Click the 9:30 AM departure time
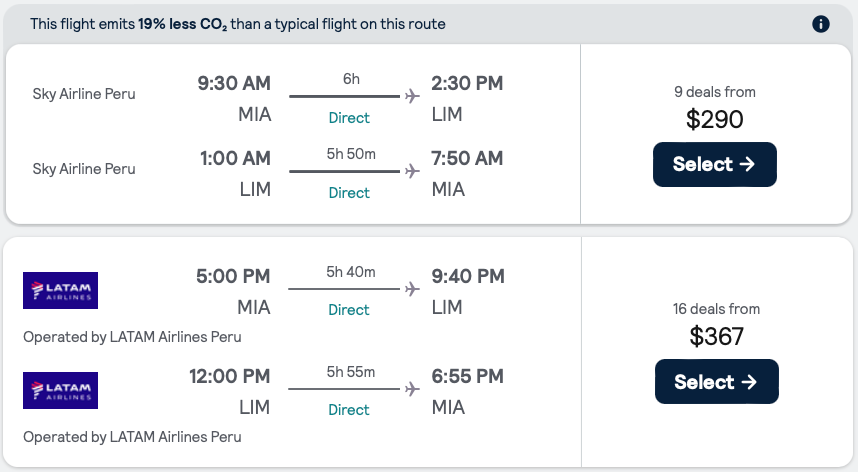Image resolution: width=858 pixels, height=472 pixels. click(234, 83)
